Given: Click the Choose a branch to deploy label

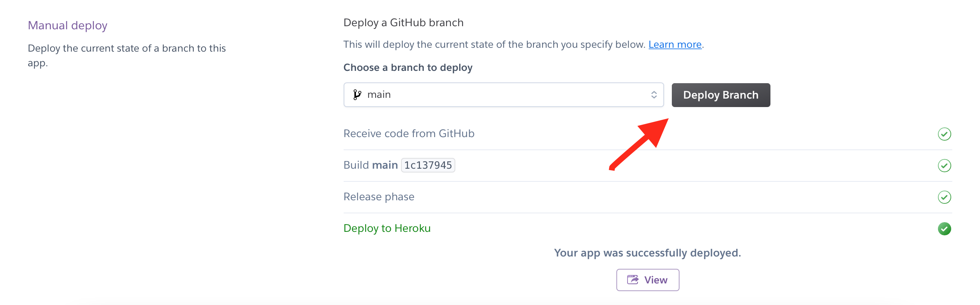Looking at the screenshot, I should coord(408,68).
